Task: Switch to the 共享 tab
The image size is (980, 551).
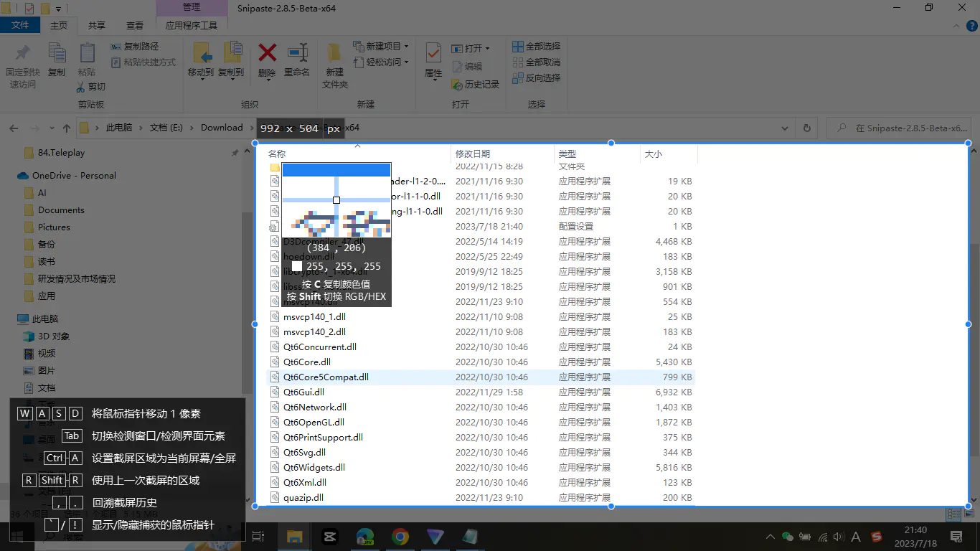Action: (x=97, y=25)
